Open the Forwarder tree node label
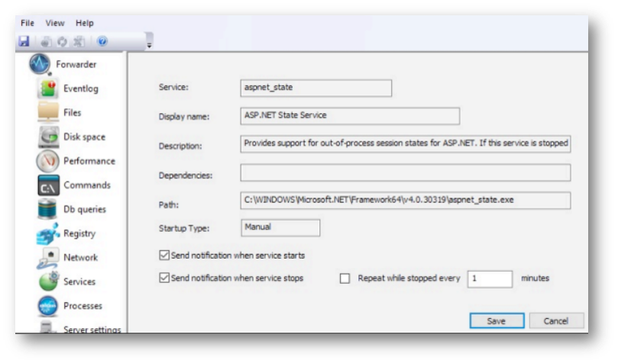618x364 pixels. (x=76, y=65)
